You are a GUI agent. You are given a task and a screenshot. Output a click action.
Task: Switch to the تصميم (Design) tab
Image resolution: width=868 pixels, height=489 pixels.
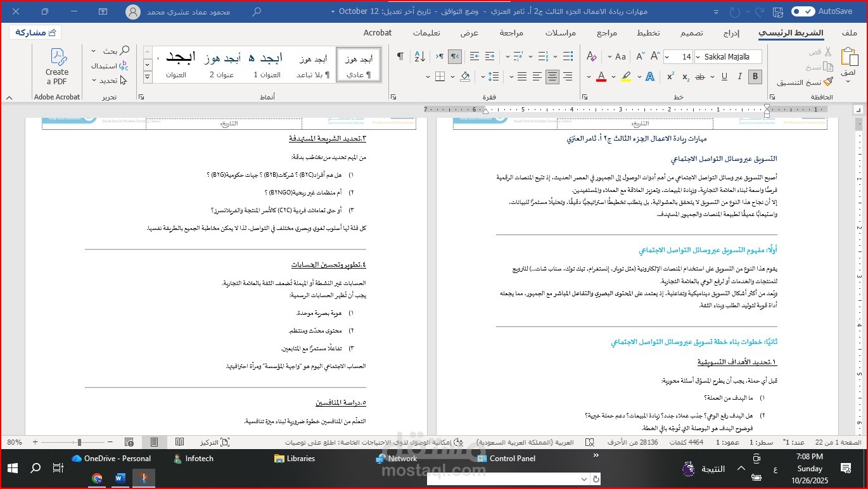click(692, 33)
